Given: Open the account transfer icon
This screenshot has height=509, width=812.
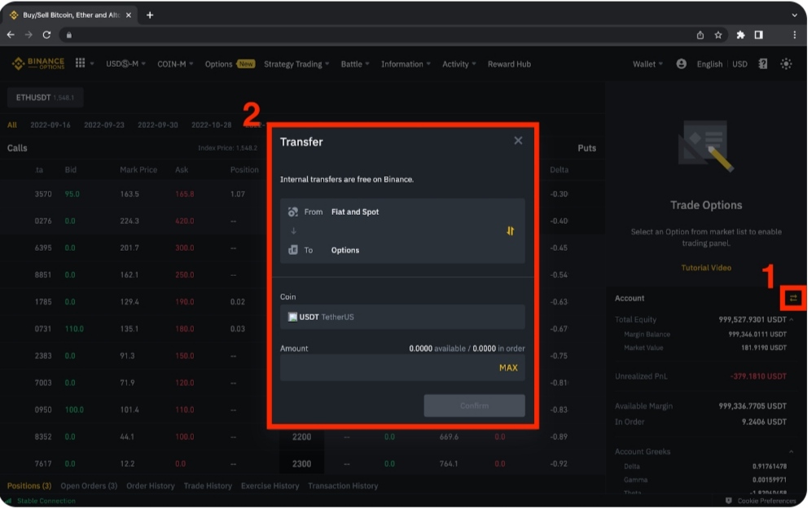Looking at the screenshot, I should pyautogui.click(x=792, y=298).
